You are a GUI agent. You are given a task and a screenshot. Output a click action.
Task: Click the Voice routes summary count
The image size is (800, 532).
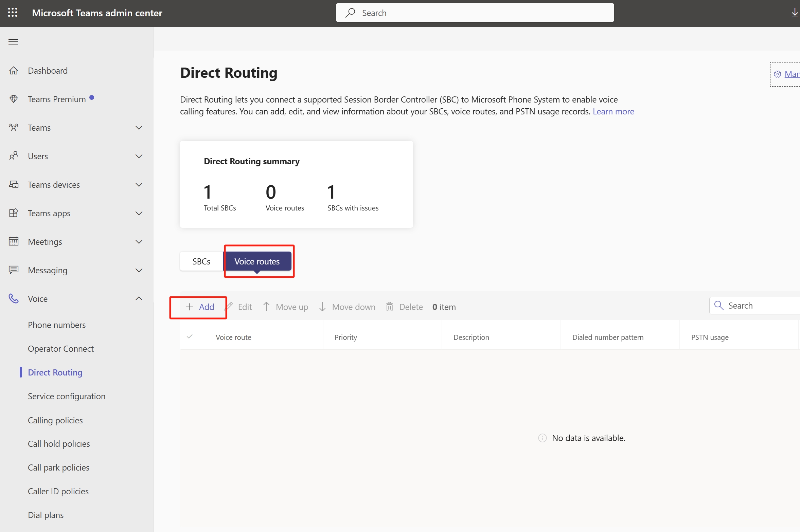coord(271,192)
